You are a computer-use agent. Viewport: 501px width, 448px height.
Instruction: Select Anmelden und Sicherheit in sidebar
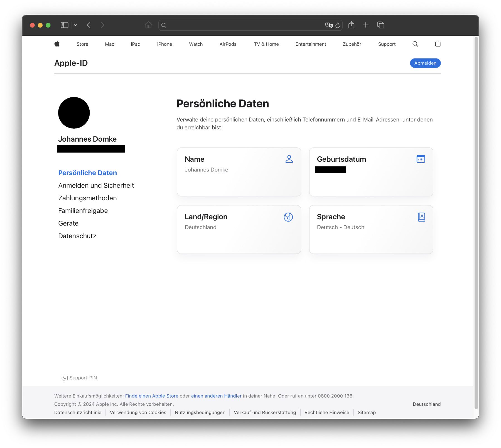[96, 185]
